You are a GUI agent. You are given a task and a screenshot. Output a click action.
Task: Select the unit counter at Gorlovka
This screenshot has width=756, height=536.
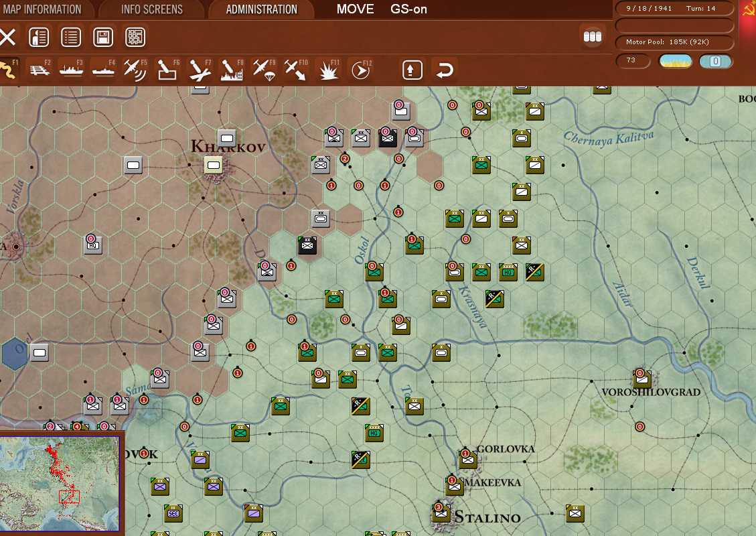click(x=467, y=460)
